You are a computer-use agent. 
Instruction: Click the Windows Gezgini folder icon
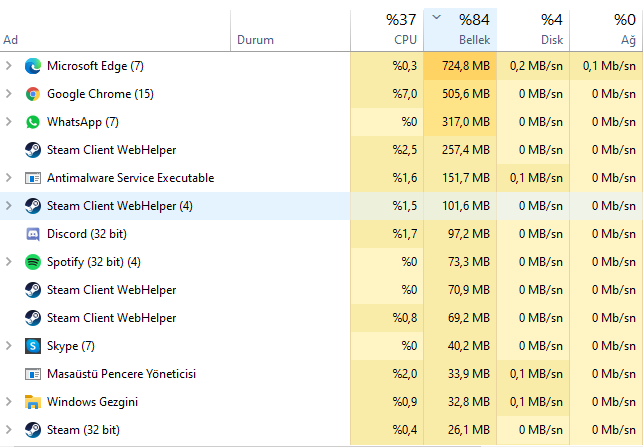[33, 402]
